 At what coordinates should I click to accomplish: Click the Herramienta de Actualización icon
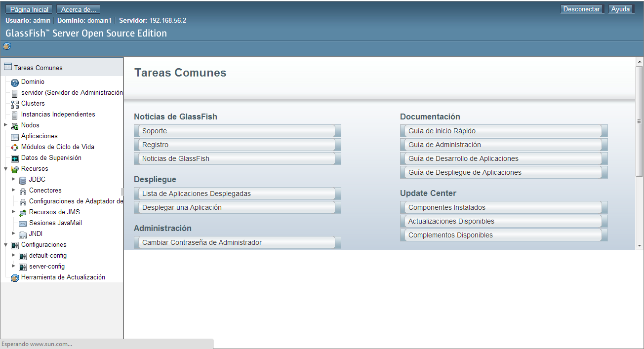(15, 278)
